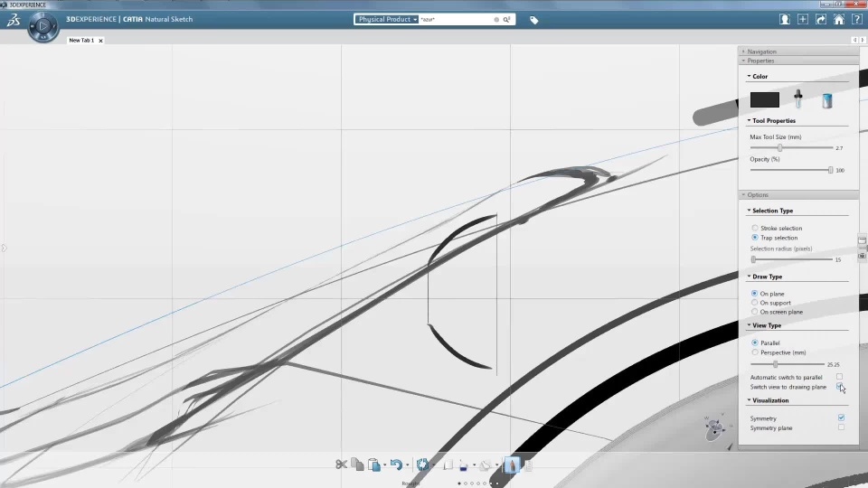Switch to New Tab 1

tap(81, 41)
